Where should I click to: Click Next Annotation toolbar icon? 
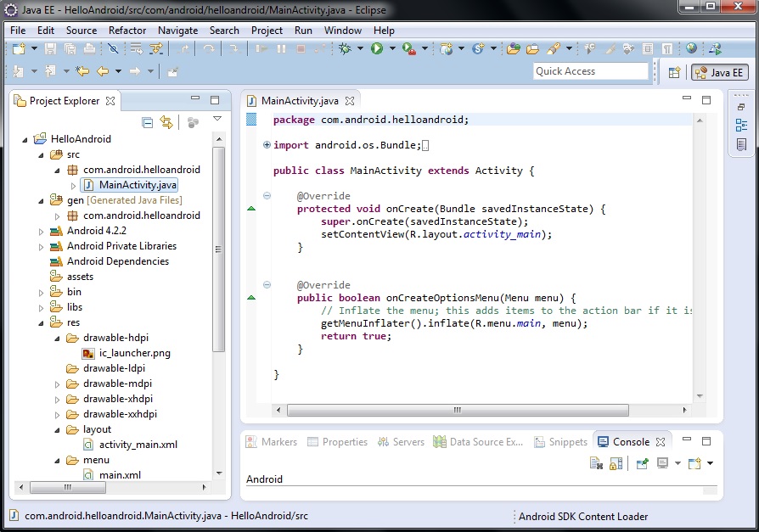pyautogui.click(x=18, y=71)
